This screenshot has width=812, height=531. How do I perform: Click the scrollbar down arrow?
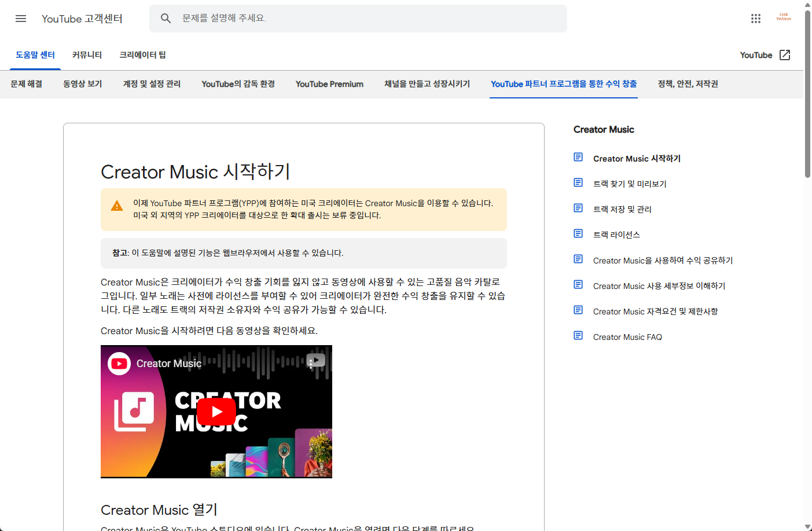pos(807,526)
